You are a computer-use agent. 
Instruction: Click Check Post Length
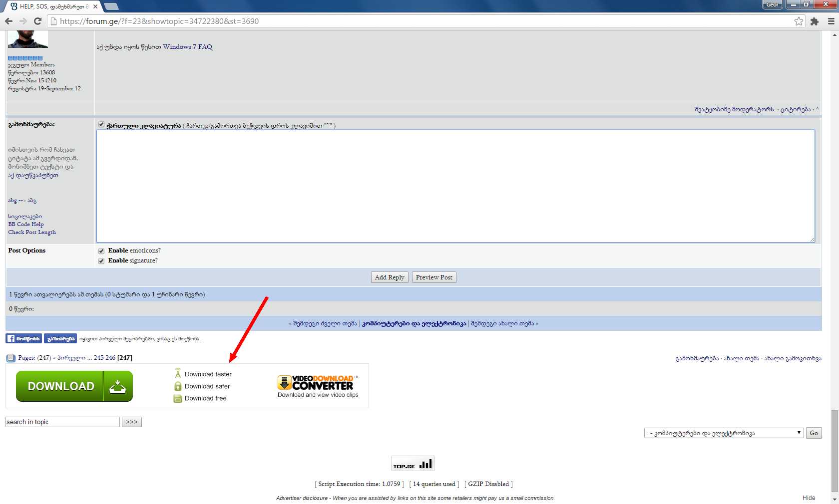pos(32,233)
